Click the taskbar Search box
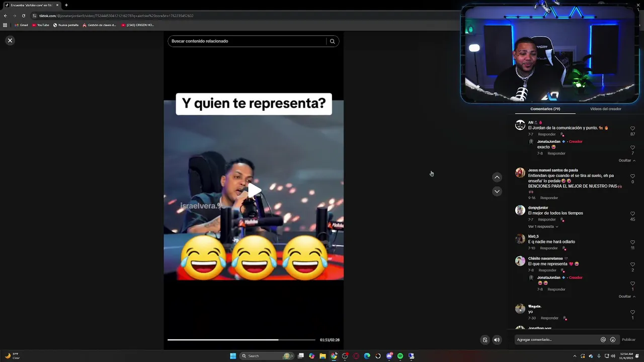 [x=266, y=356]
